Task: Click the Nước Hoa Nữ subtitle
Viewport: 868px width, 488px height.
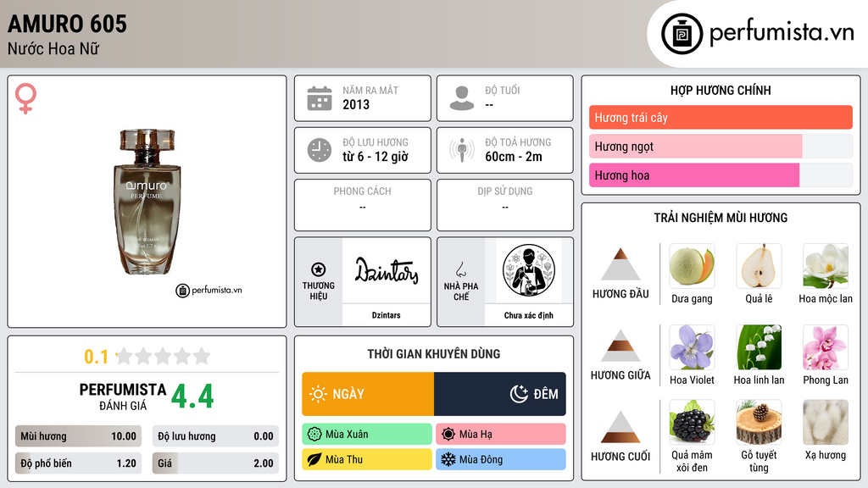Action: coord(53,48)
